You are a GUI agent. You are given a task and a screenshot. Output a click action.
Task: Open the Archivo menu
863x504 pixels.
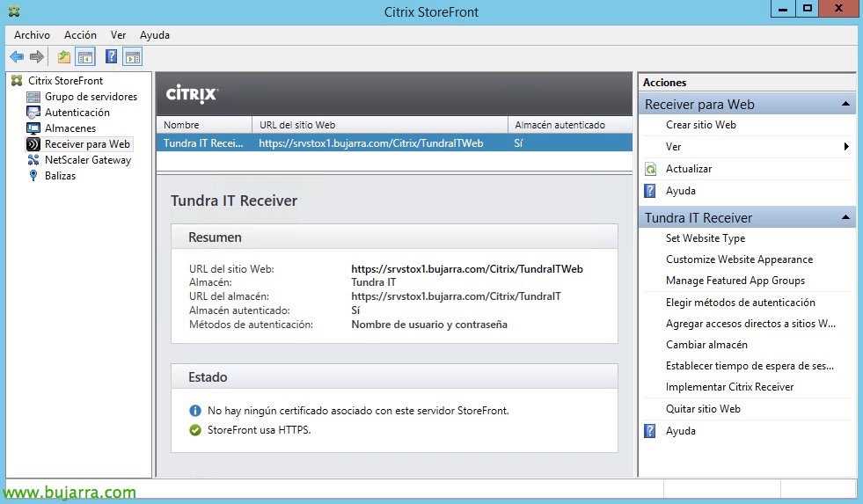(x=32, y=35)
